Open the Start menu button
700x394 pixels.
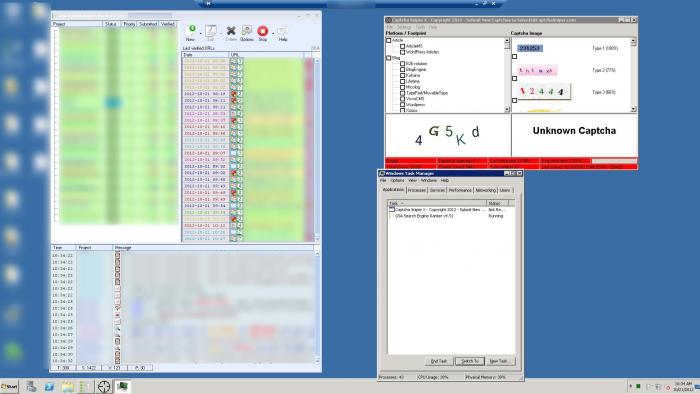click(9, 386)
